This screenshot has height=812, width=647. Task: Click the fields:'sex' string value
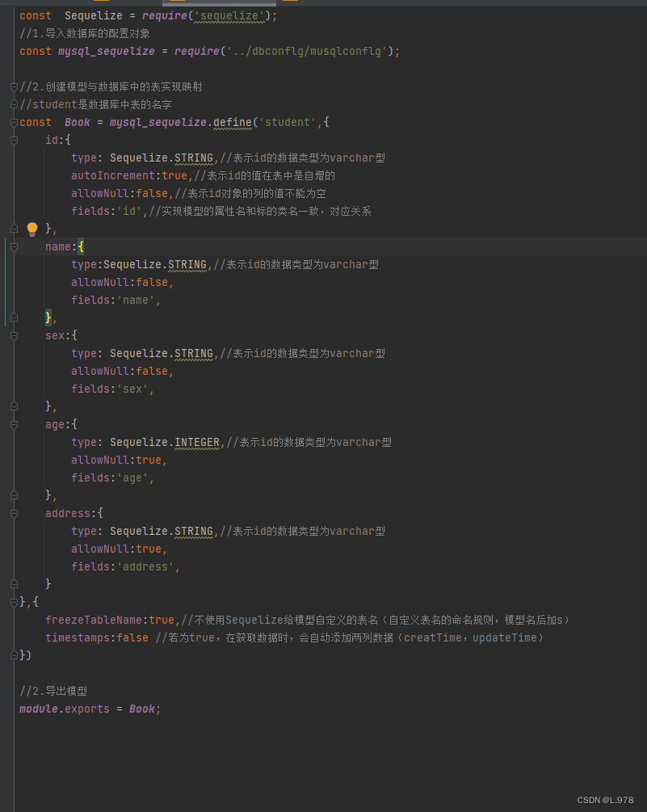(132, 389)
